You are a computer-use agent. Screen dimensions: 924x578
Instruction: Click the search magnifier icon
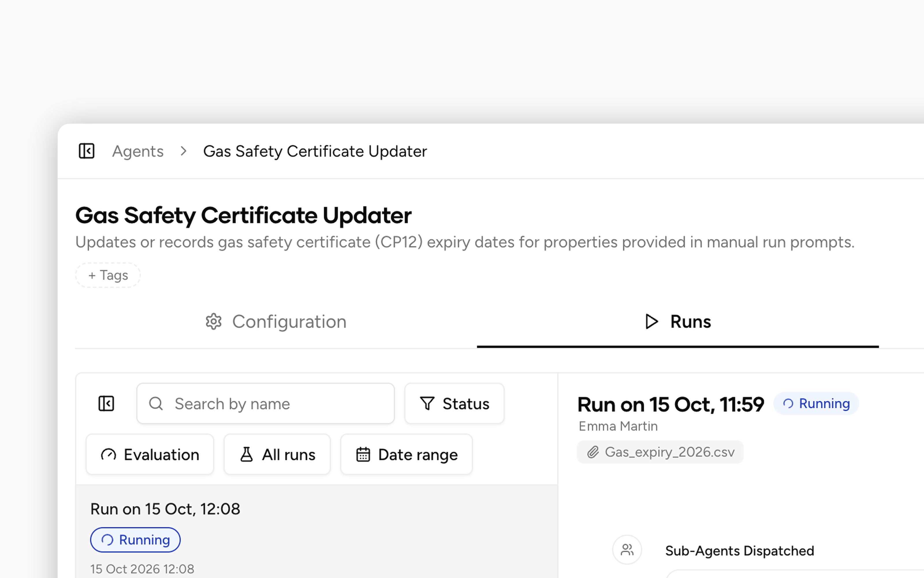click(156, 404)
